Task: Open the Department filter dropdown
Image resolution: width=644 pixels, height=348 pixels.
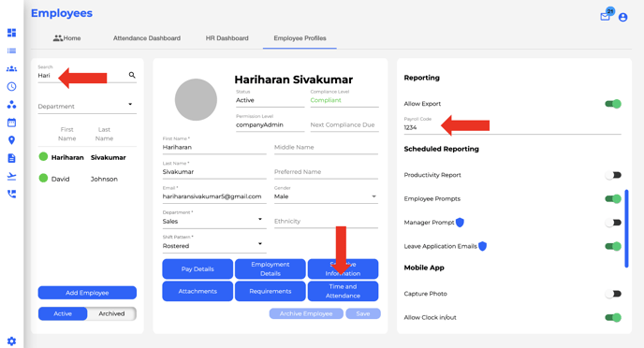Action: coord(87,106)
